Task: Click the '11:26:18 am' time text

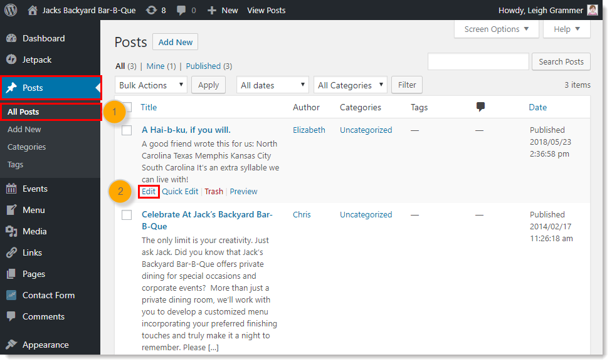Action: (x=551, y=238)
